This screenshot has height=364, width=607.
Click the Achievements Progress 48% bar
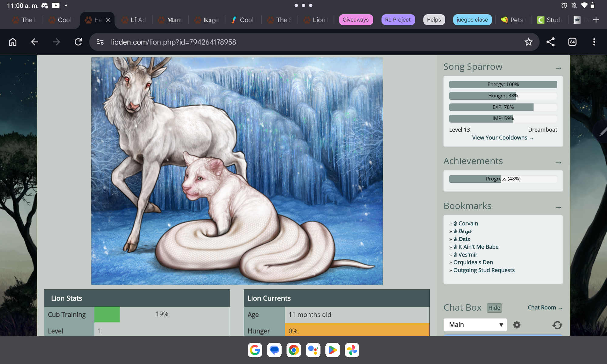click(503, 179)
